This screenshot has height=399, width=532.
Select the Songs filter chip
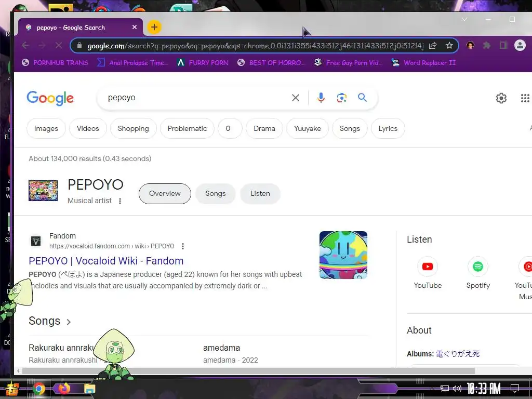click(350, 129)
